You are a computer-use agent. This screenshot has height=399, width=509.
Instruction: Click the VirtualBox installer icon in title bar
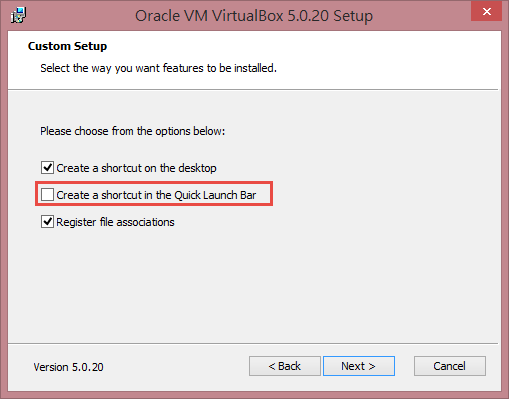[x=18, y=15]
